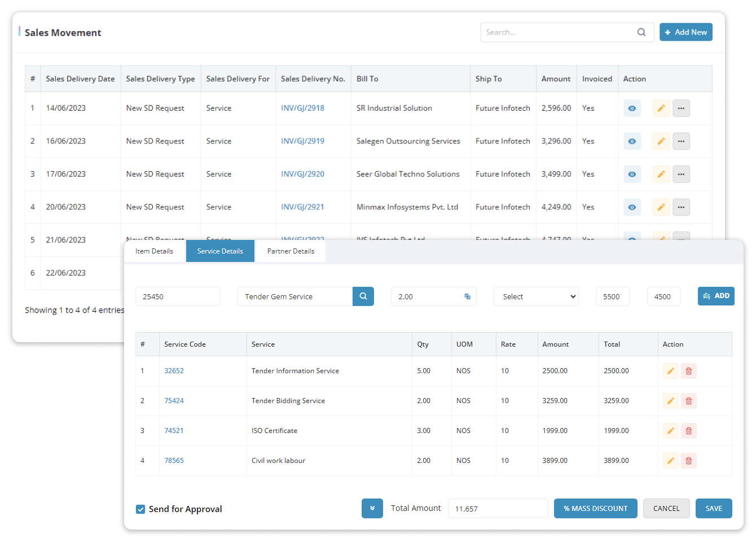Switch to the Item Details tab
This screenshot has width=756, height=542.
(154, 251)
